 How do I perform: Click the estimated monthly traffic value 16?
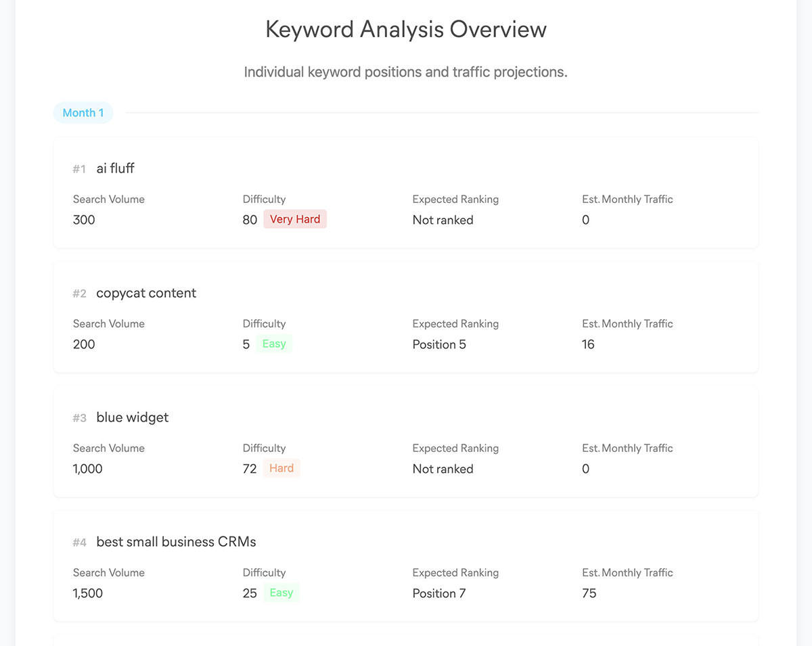[x=588, y=344]
